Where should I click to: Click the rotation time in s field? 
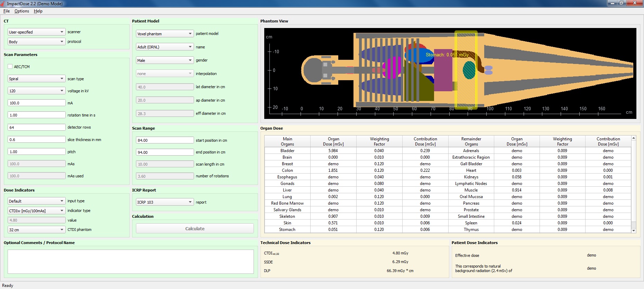(36, 115)
